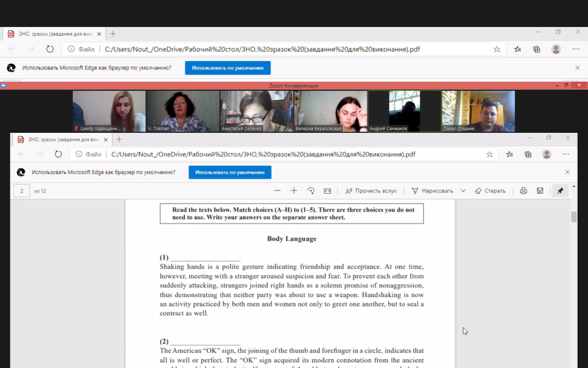Screen dimensions: 588x368
Task: Select V. Tokman's video thumbnail
Action: (x=183, y=111)
